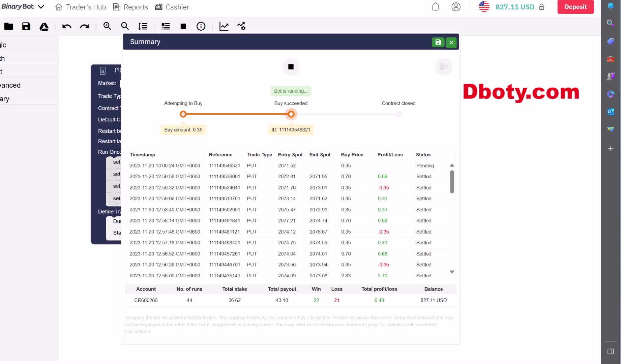The image size is (621, 364).
Task: Click the undo arrow icon
Action: (x=67, y=26)
